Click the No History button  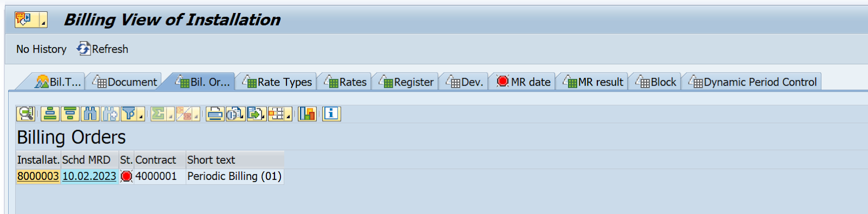(41, 49)
